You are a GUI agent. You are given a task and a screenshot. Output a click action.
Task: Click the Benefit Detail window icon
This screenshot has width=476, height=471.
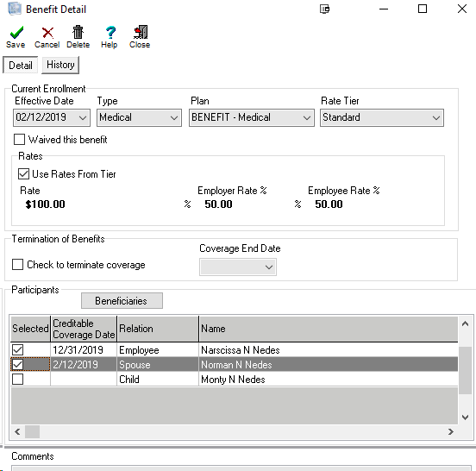pos(15,9)
